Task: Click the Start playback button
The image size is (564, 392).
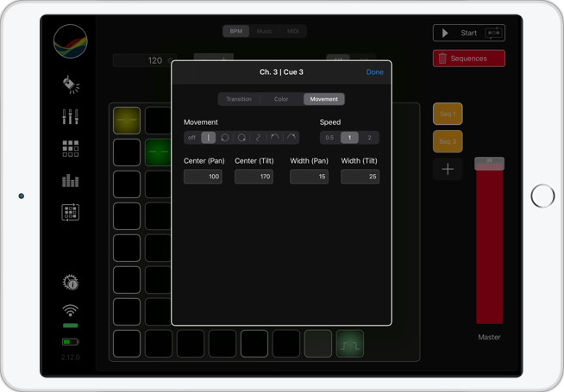Action: (468, 33)
